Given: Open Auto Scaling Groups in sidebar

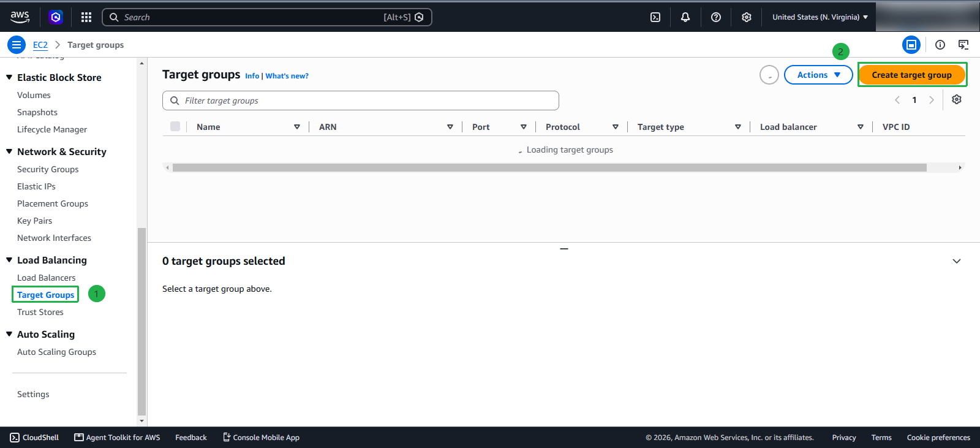Looking at the screenshot, I should pyautogui.click(x=56, y=352).
